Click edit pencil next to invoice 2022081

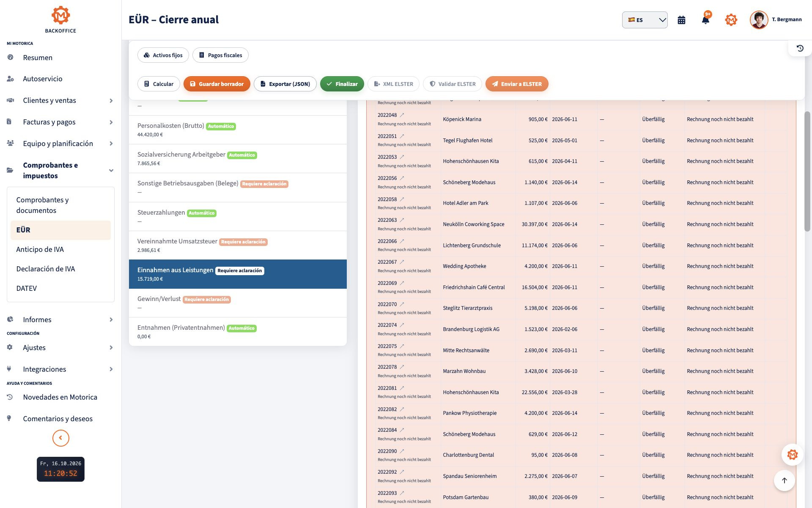click(x=402, y=388)
